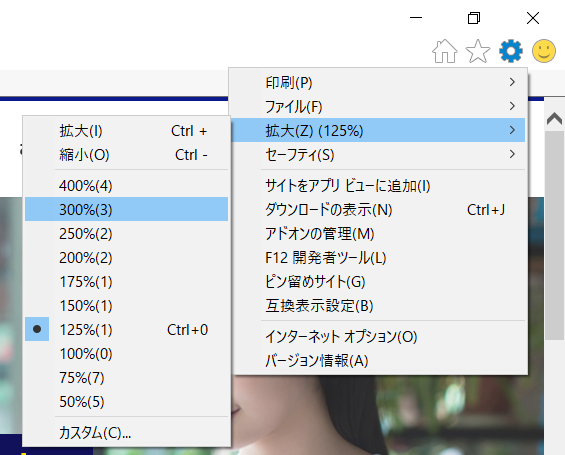Expand the ファイル(F) submenu

coord(378,106)
